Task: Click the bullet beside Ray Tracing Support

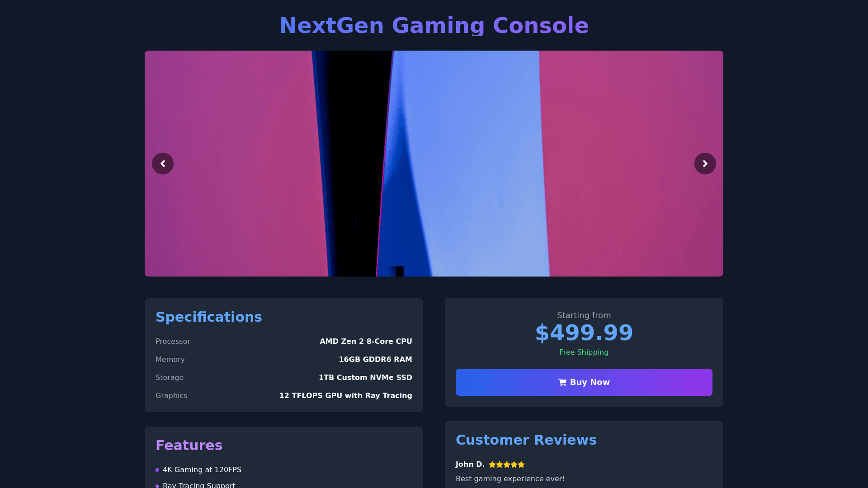Action: pyautogui.click(x=157, y=486)
